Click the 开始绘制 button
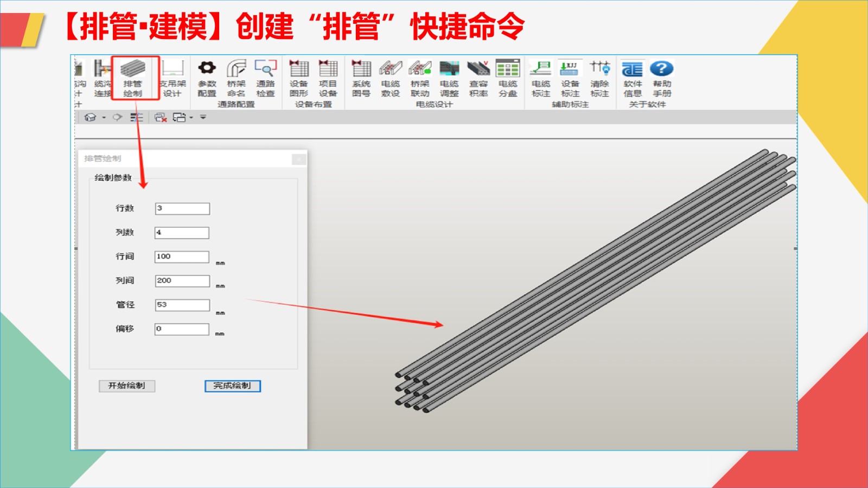Viewport: 868px width, 488px height. click(x=127, y=386)
